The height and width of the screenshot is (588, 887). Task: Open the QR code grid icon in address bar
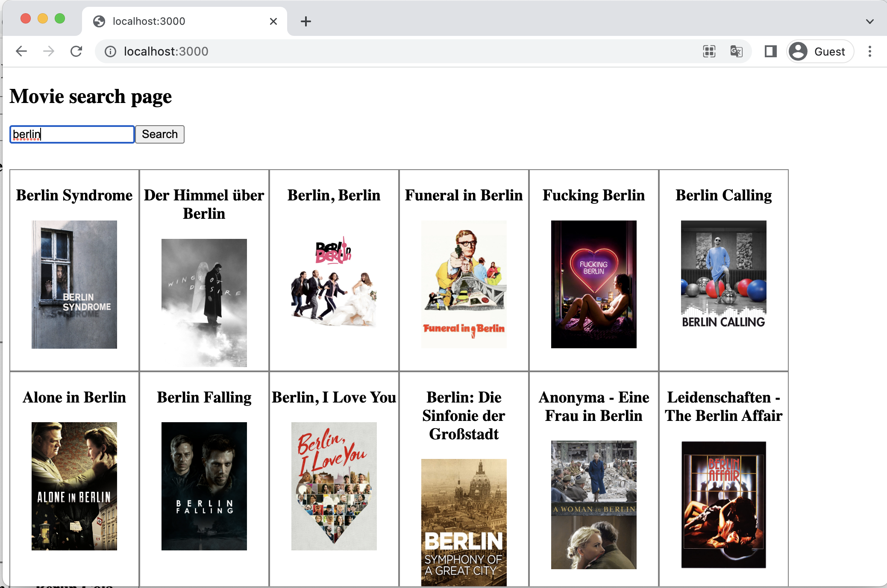(709, 52)
